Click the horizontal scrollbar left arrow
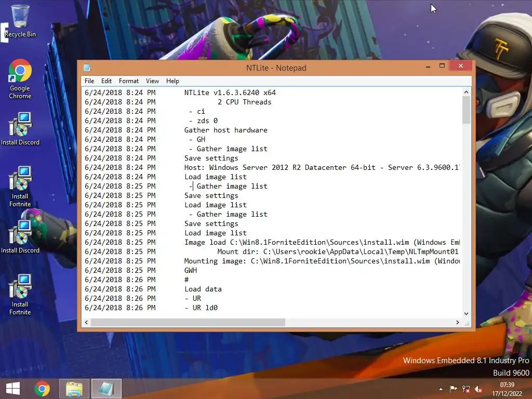Viewport: 532px width, 399px height. 87,322
